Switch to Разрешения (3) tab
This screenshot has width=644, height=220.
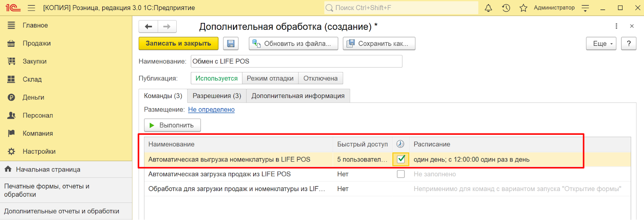click(217, 96)
